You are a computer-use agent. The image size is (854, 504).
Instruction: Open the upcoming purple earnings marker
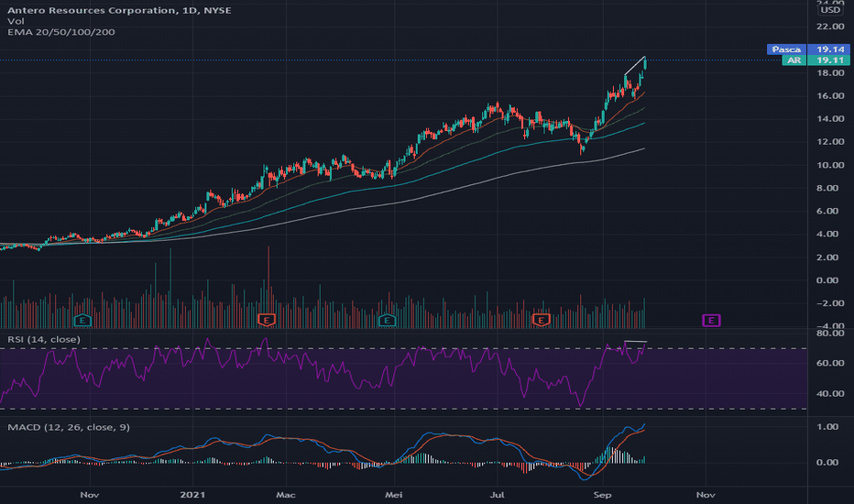[711, 320]
